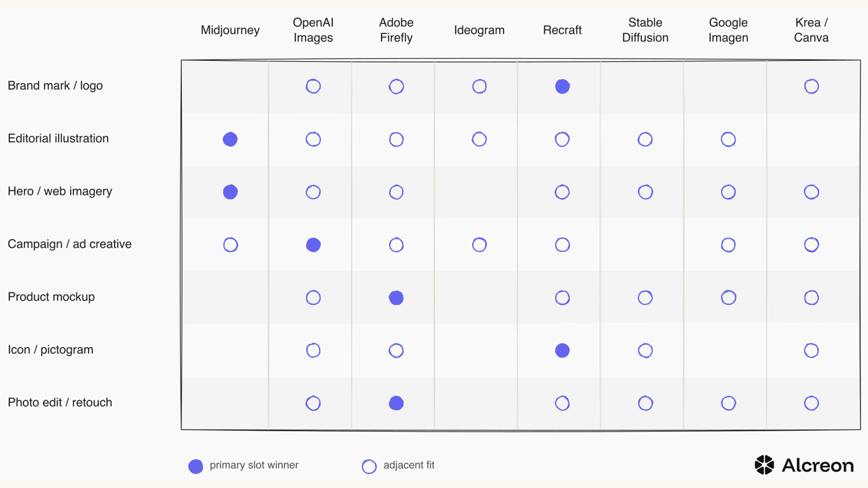The width and height of the screenshot is (868, 488).
Task: Click hollow Stable Diffusion circle in Icon / pictogram row
Action: click(645, 351)
